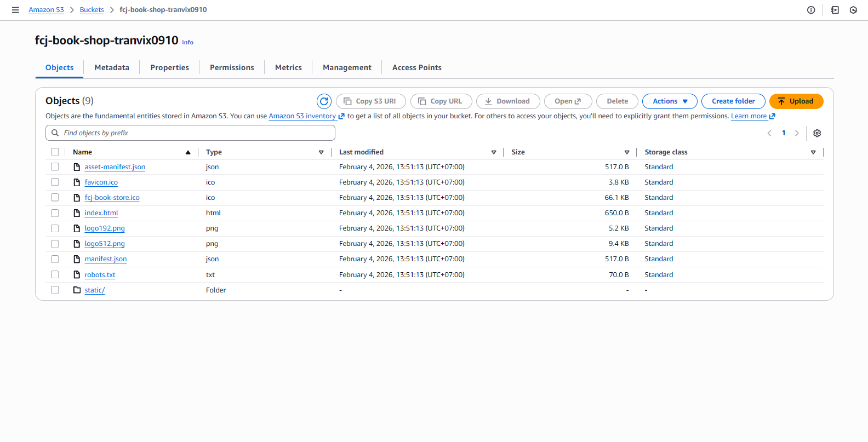Go to next page arrow
This screenshot has height=442, width=868.
[797, 133]
